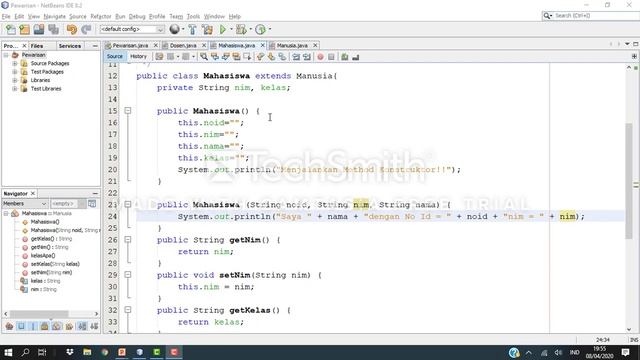Switch to the Manusia.java tab
Screen dimensions: 640x360
tap(292, 45)
